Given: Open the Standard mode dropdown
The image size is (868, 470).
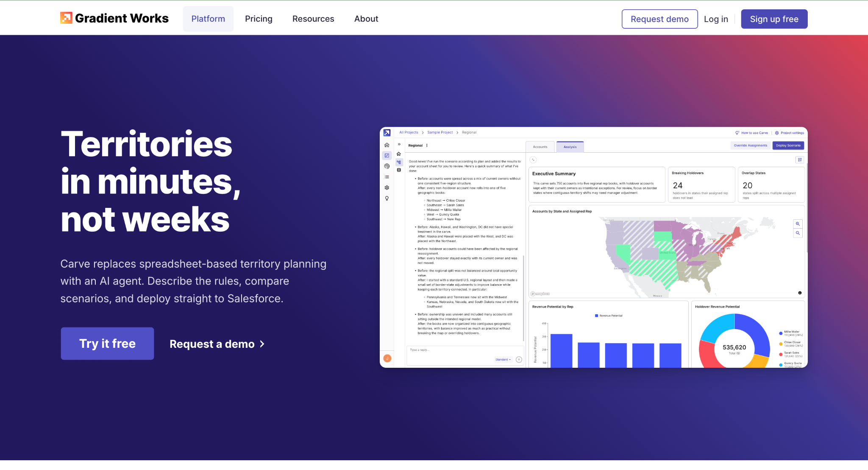Looking at the screenshot, I should click(x=503, y=360).
